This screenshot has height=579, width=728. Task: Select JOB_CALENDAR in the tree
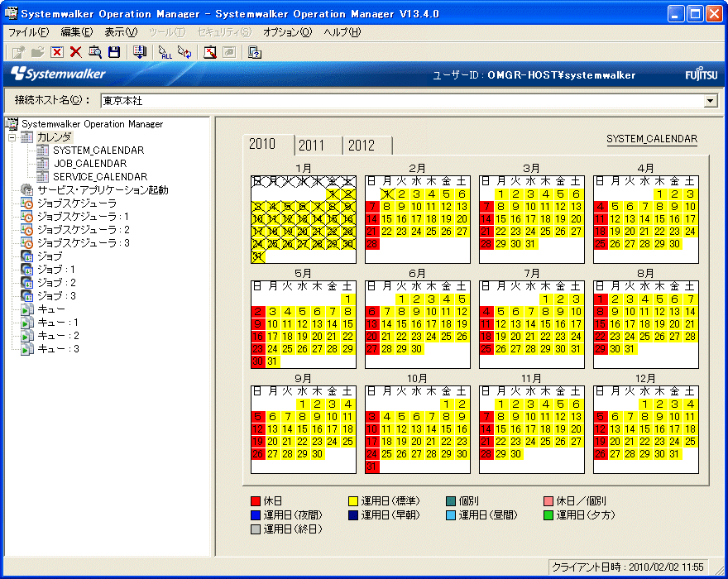pyautogui.click(x=90, y=164)
